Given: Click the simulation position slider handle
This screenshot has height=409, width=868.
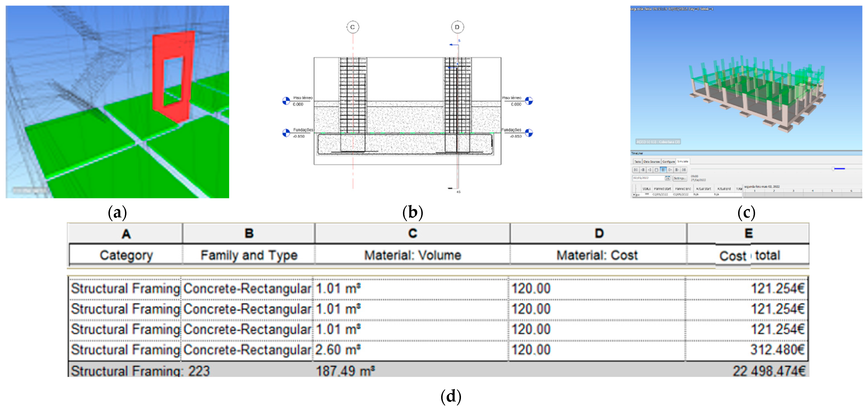Looking at the screenshot, I should click(x=833, y=169).
